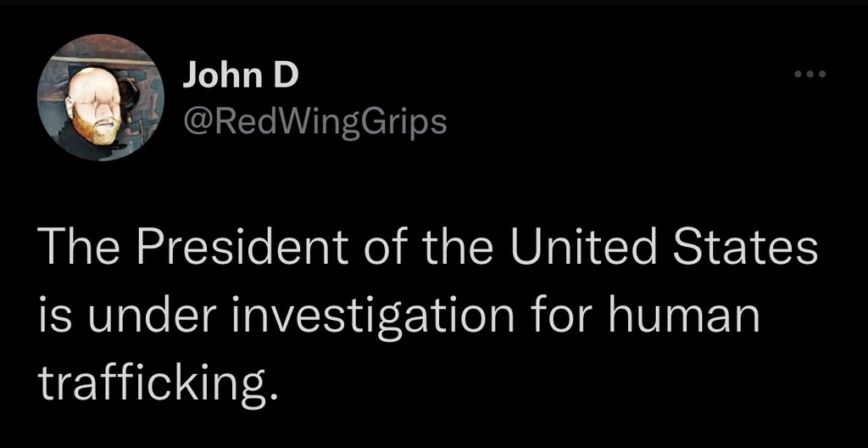Open the John D display name link
Viewport: 868px width, 448px height.
[x=241, y=77]
